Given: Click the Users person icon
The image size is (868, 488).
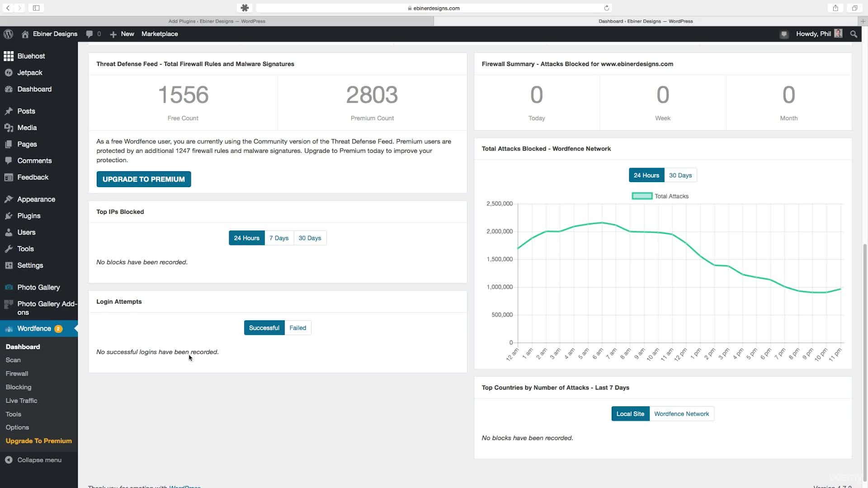Looking at the screenshot, I should (x=9, y=232).
